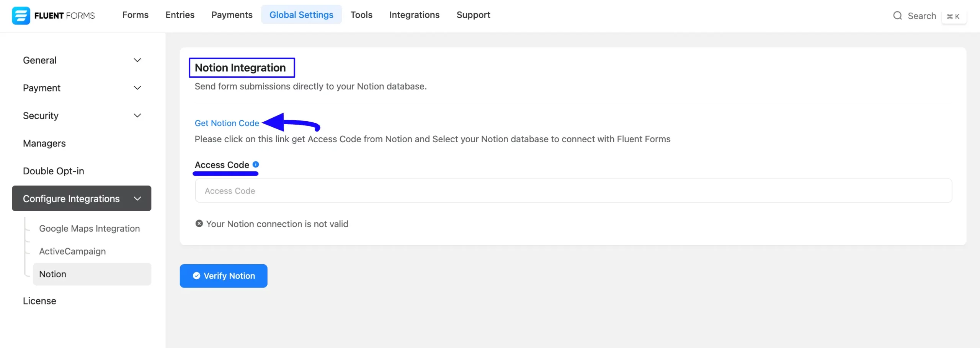Collapse the Configure Integrations section
This screenshot has width=980, height=348.
click(x=137, y=198)
